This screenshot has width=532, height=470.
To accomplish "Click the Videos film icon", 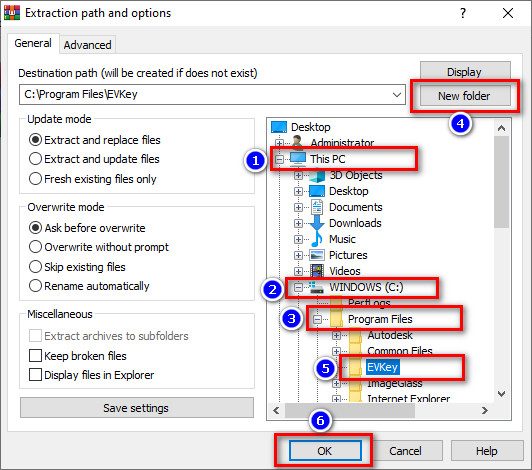I will (317, 271).
